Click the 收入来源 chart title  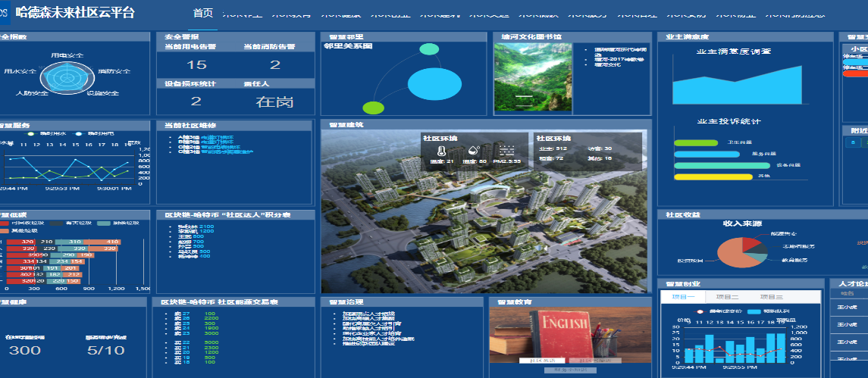pos(742,224)
